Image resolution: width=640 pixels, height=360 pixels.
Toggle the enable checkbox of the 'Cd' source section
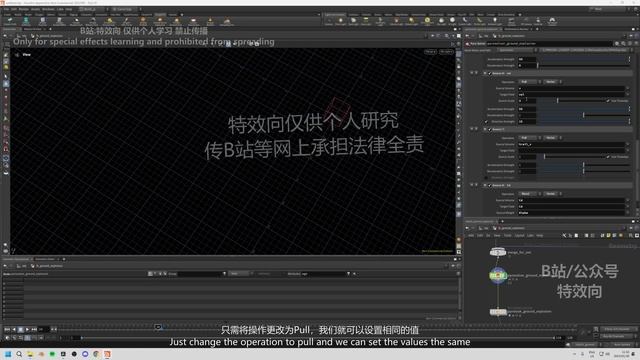pos(490,185)
